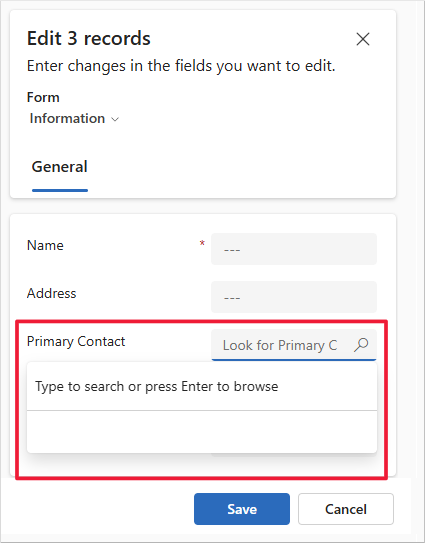Screen dimensions: 425x543
Task: Cancel the bulk edit
Action: tap(346, 509)
